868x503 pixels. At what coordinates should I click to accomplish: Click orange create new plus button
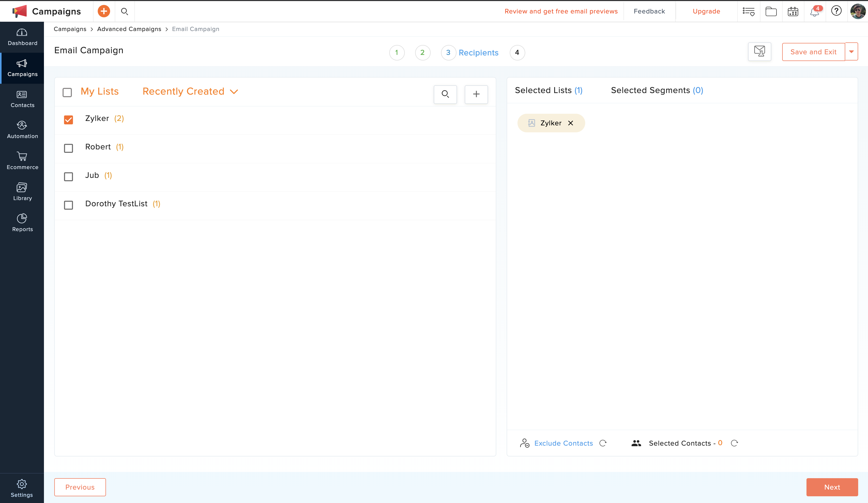[104, 11]
